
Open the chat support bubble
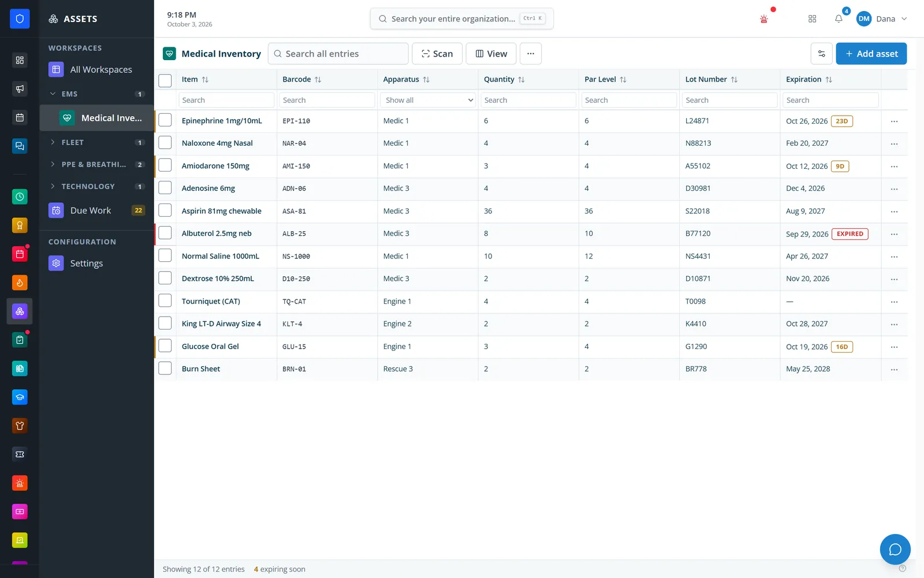[895, 549]
